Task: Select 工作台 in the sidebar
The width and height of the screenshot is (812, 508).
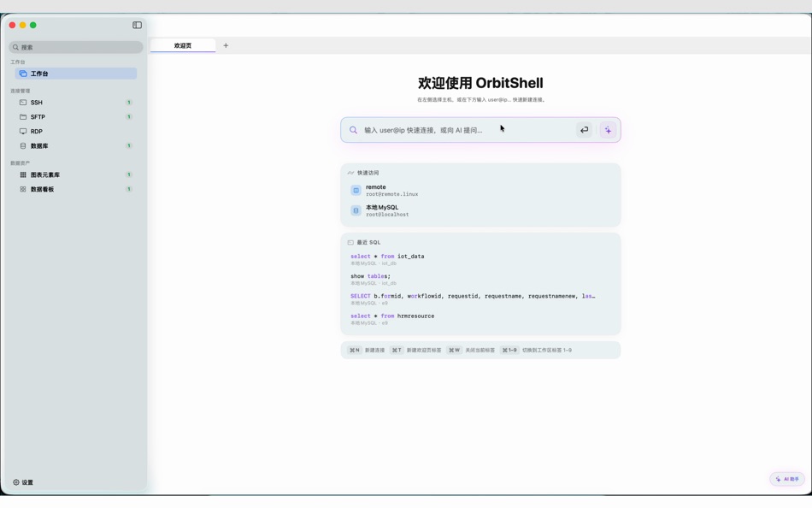Action: (75, 74)
